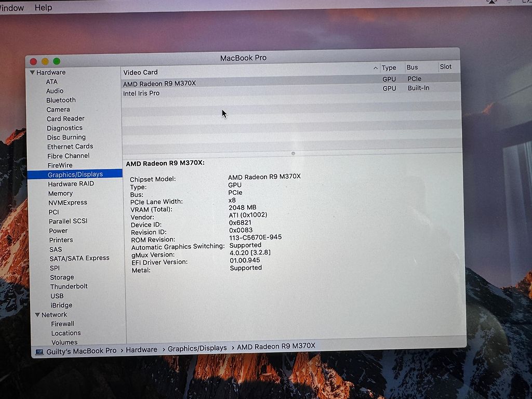Open Parallel SCSI info
The width and height of the screenshot is (532, 399).
coord(68,221)
